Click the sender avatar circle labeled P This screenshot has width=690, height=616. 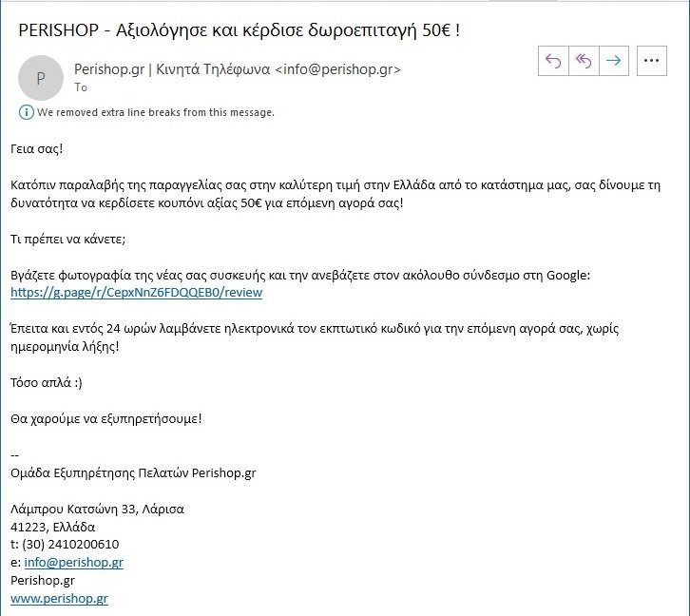pyautogui.click(x=41, y=78)
